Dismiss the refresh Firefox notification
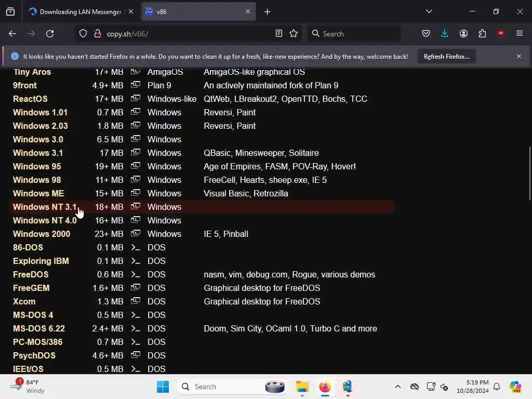 pos(519,56)
